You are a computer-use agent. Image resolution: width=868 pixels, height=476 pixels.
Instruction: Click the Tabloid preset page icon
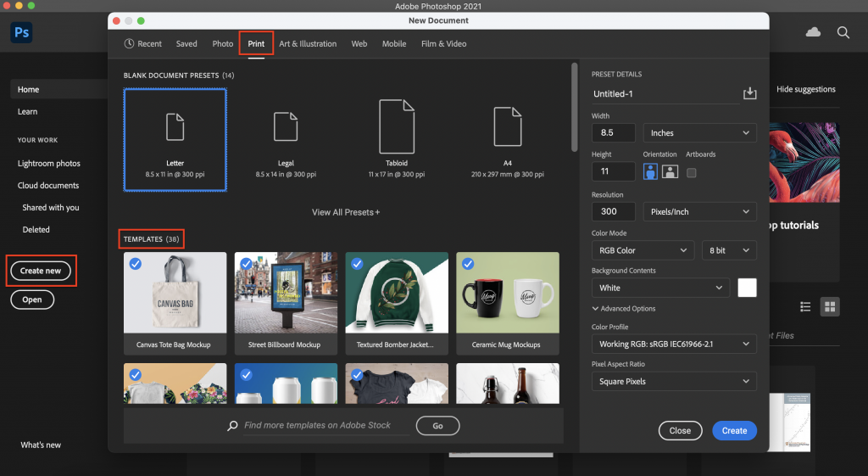pyautogui.click(x=397, y=126)
